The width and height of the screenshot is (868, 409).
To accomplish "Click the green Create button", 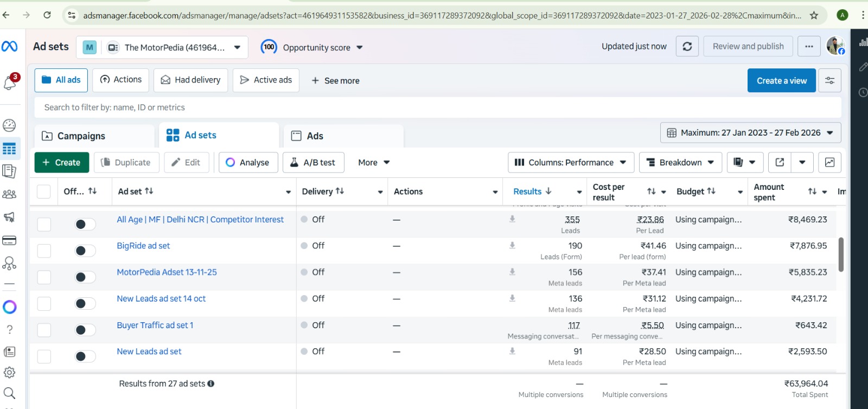I will [x=61, y=163].
